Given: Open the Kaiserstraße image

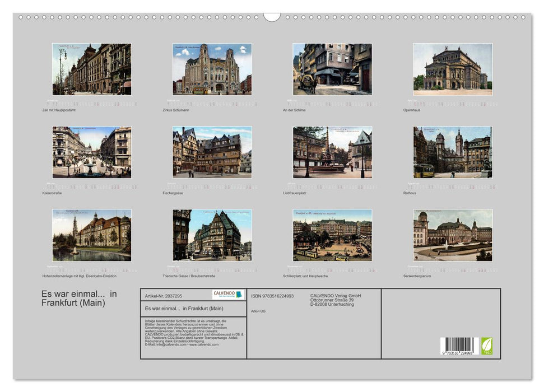Looking at the screenshot, I should coord(92,152).
